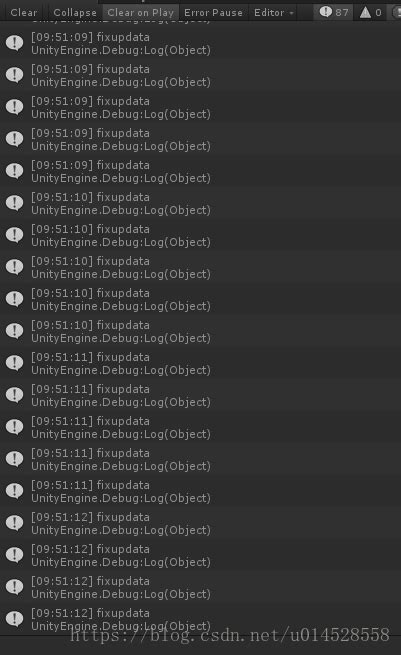
Task: Toggle warning filter showing 0
Action: 371,13
